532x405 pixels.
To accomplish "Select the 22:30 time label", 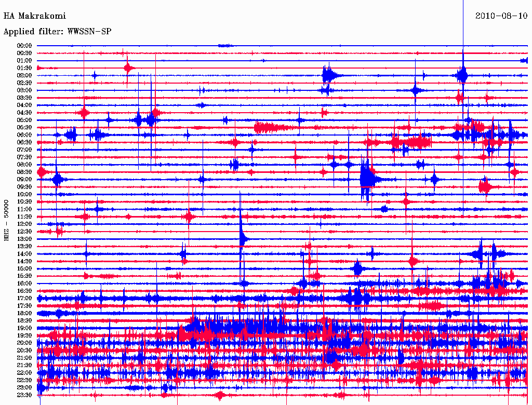I will 24,380.
